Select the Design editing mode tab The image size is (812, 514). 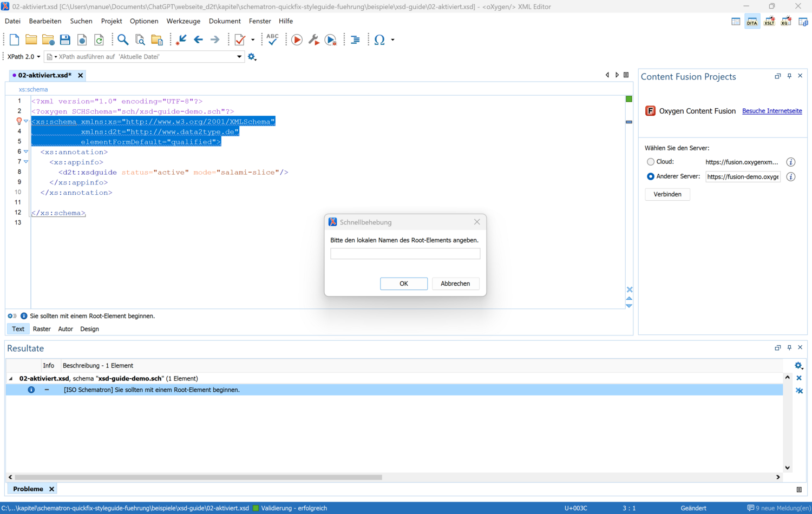click(x=89, y=329)
